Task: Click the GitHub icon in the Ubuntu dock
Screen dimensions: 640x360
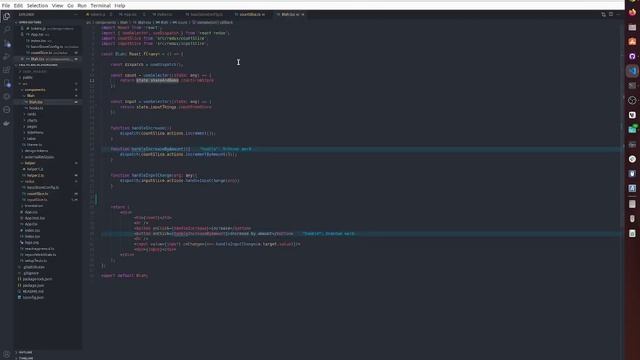Action: click(x=632, y=56)
